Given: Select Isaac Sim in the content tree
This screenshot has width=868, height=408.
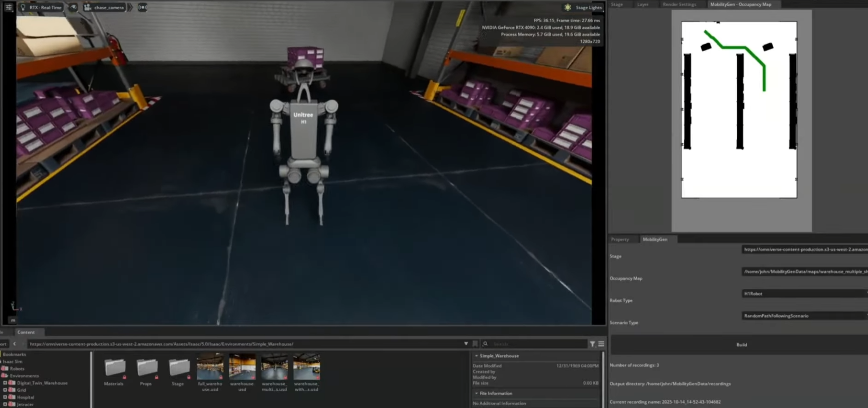Looking at the screenshot, I should (13, 362).
